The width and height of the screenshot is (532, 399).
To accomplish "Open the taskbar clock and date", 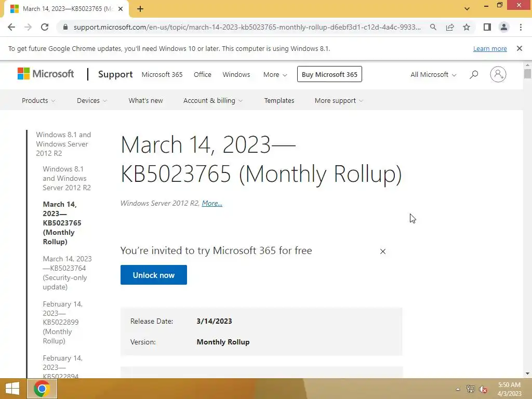I will pyautogui.click(x=509, y=389).
